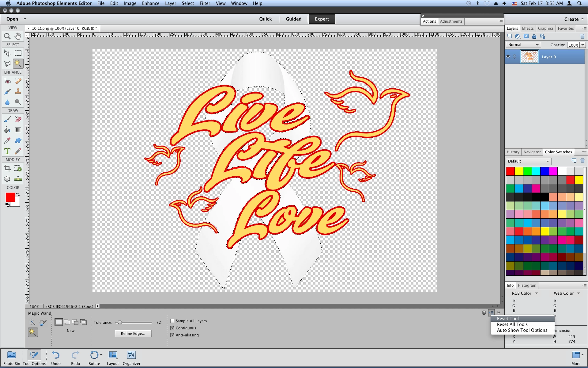Select the Paint Bucket tool

7,130
